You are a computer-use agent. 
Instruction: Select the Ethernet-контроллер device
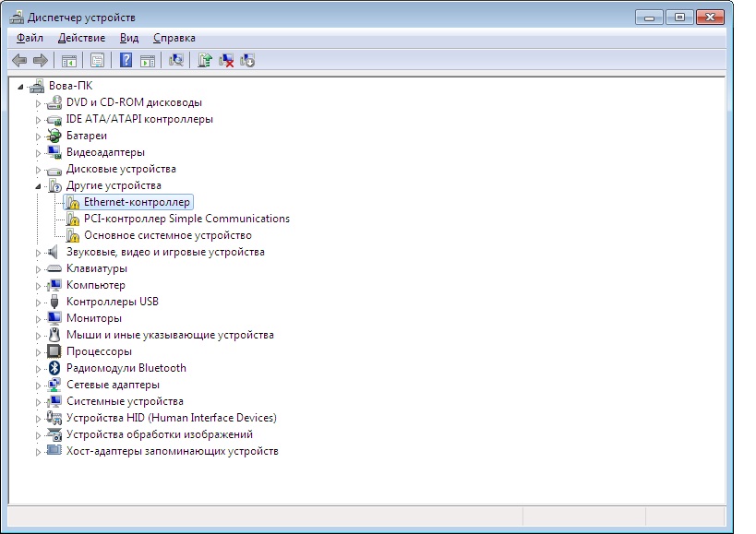[x=137, y=202]
